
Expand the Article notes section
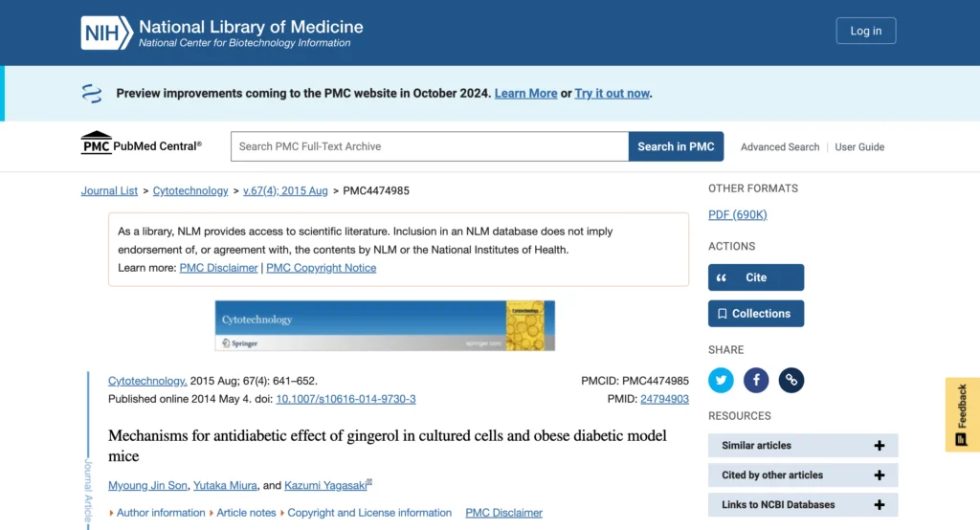245,513
